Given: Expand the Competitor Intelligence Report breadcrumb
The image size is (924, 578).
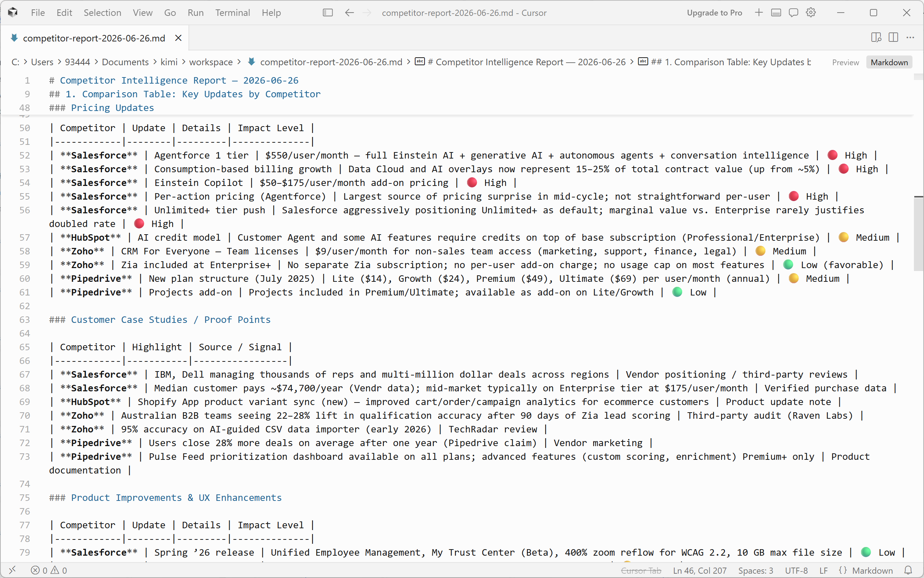Looking at the screenshot, I should (527, 62).
